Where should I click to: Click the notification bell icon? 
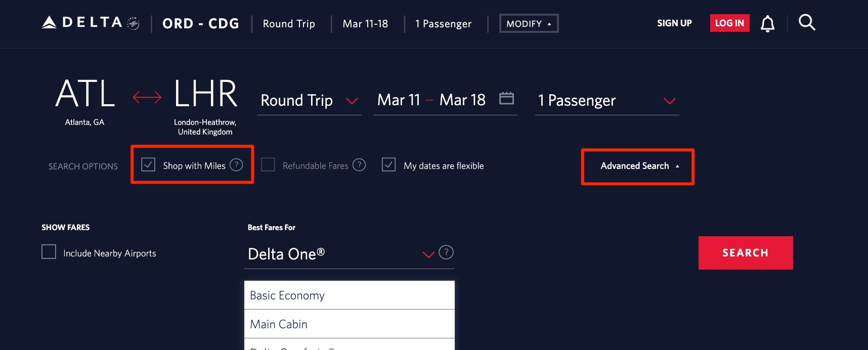click(x=767, y=23)
